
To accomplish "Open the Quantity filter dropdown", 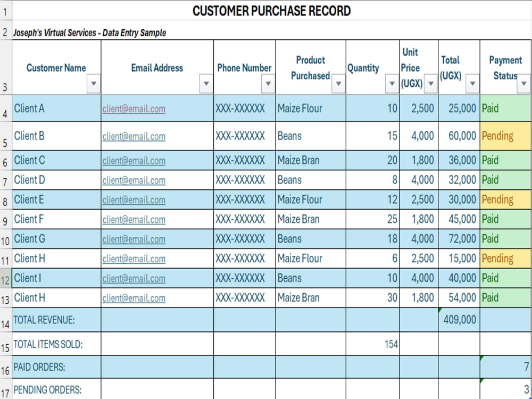I will (x=392, y=84).
